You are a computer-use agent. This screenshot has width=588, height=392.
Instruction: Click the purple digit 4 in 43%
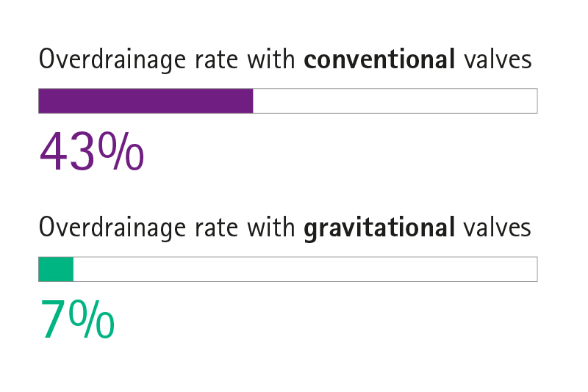(x=53, y=151)
